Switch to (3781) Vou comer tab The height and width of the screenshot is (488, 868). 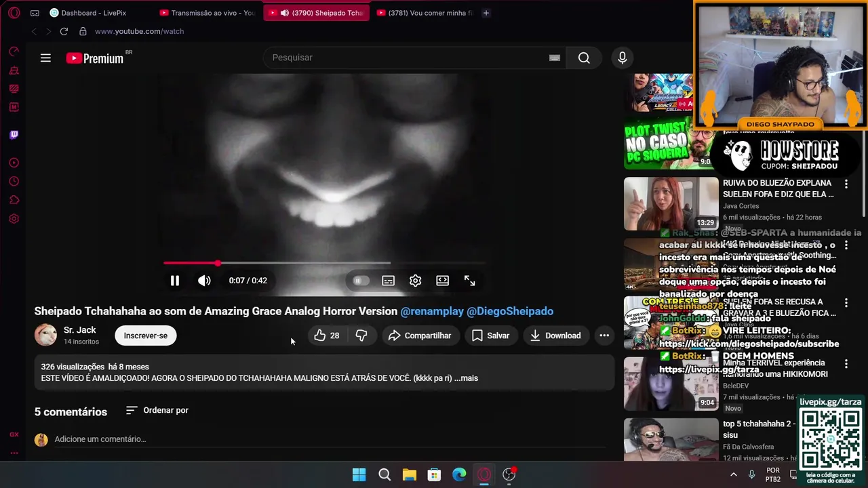(425, 13)
